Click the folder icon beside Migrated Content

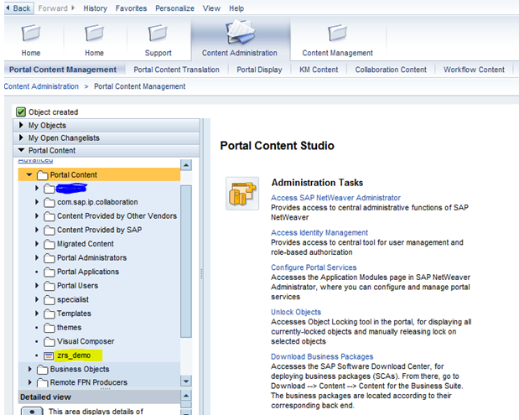[x=49, y=244]
